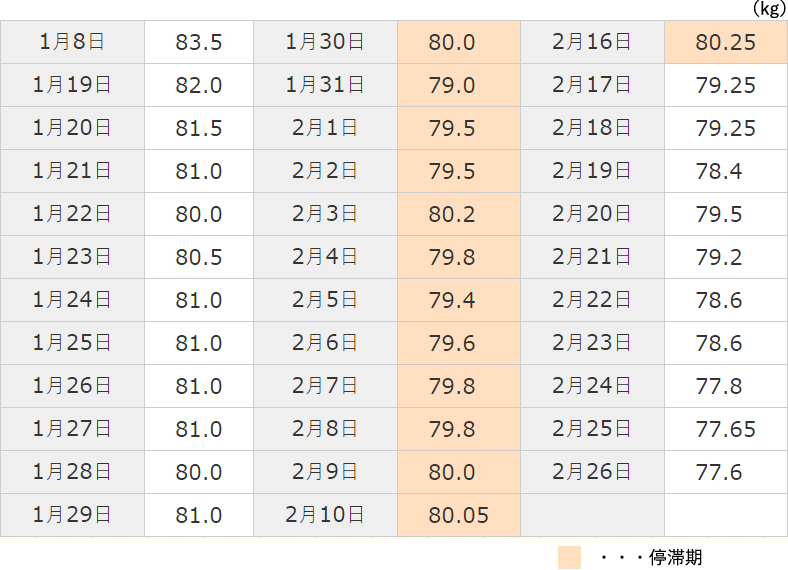This screenshot has height=570, width=788.
Task: Select the 2月16日 date cell
Action: click(591, 43)
